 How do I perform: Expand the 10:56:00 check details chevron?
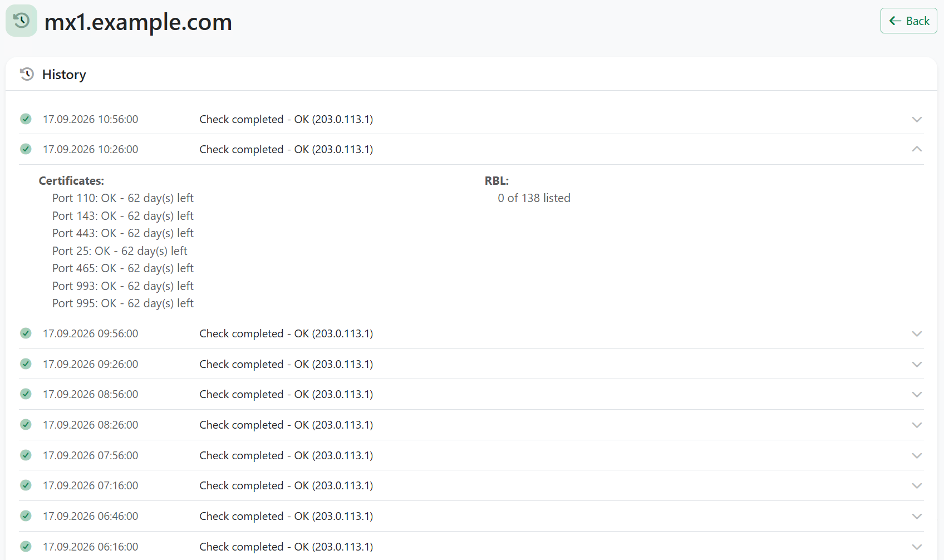point(917,119)
